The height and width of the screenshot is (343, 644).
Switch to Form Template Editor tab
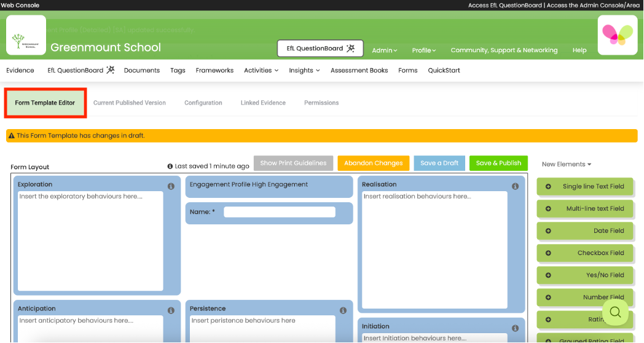pyautogui.click(x=45, y=103)
